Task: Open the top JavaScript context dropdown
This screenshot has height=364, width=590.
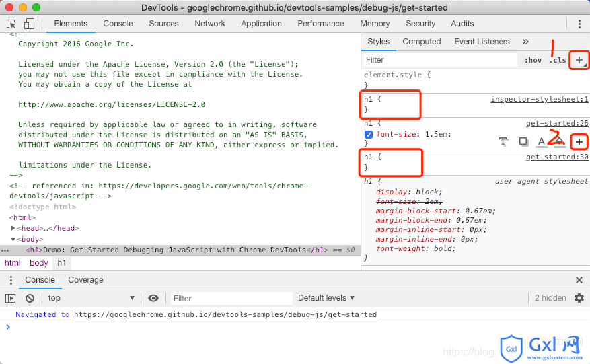Action: (91, 298)
